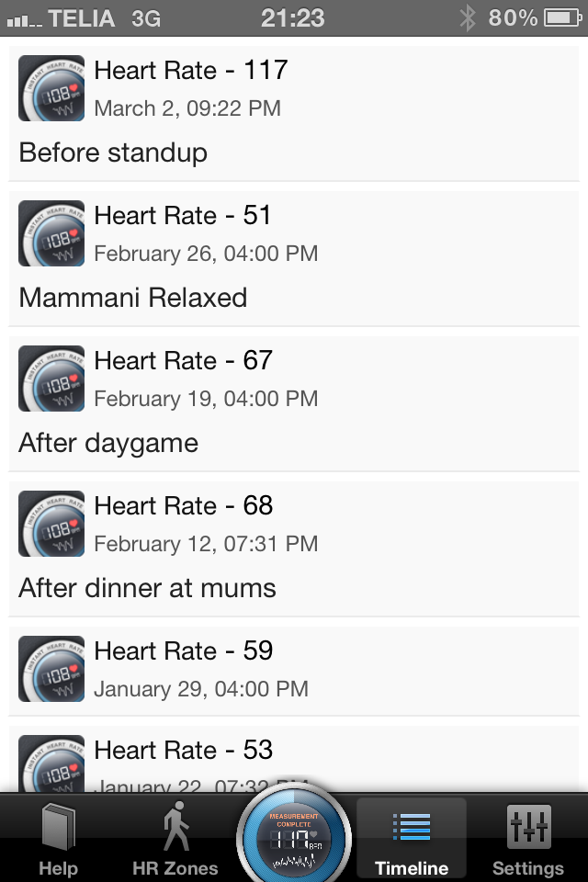
Task: Open the After dinner at mums entry
Action: [294, 549]
